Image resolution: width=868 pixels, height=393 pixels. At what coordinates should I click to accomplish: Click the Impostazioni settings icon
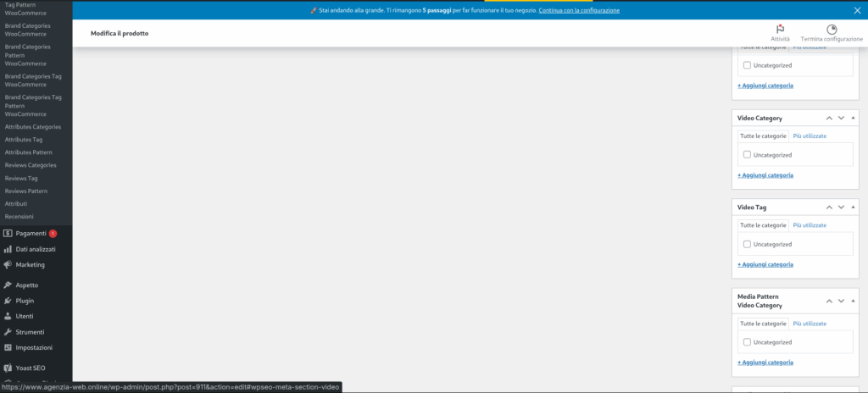[x=8, y=347]
